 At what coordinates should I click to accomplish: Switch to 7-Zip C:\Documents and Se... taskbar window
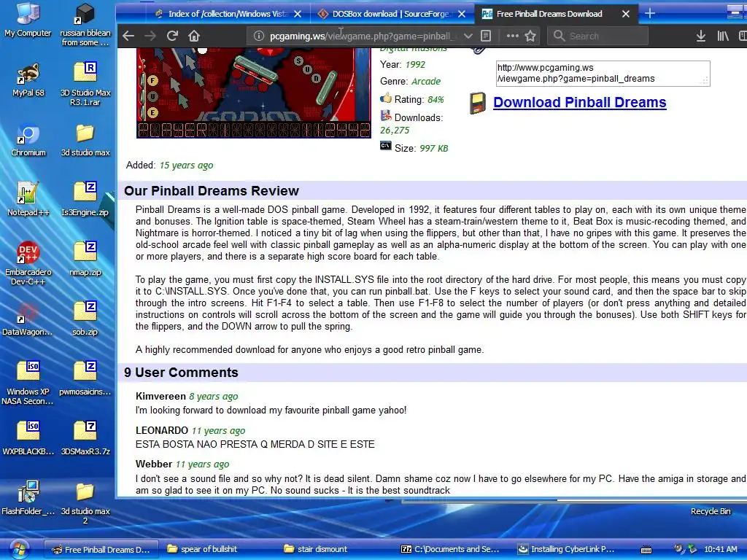click(x=450, y=549)
